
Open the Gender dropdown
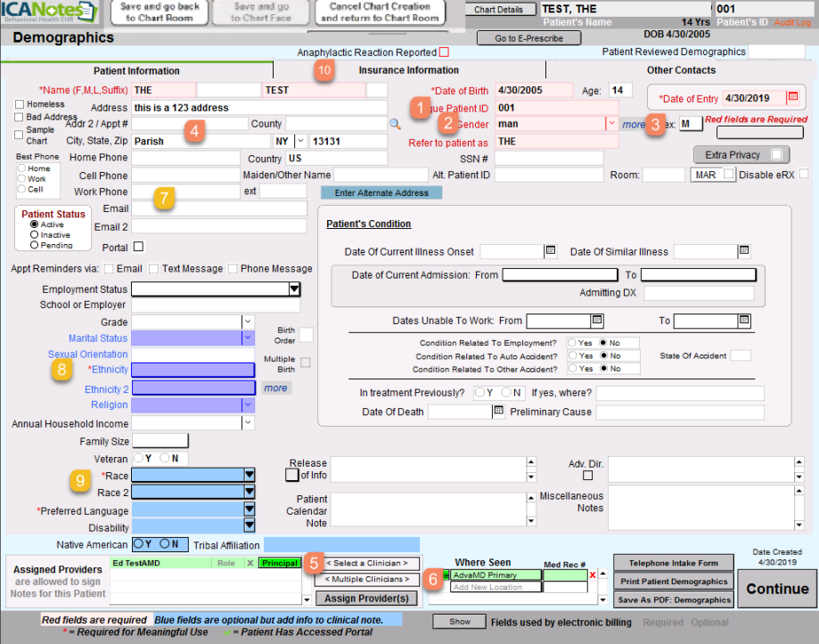click(x=611, y=124)
